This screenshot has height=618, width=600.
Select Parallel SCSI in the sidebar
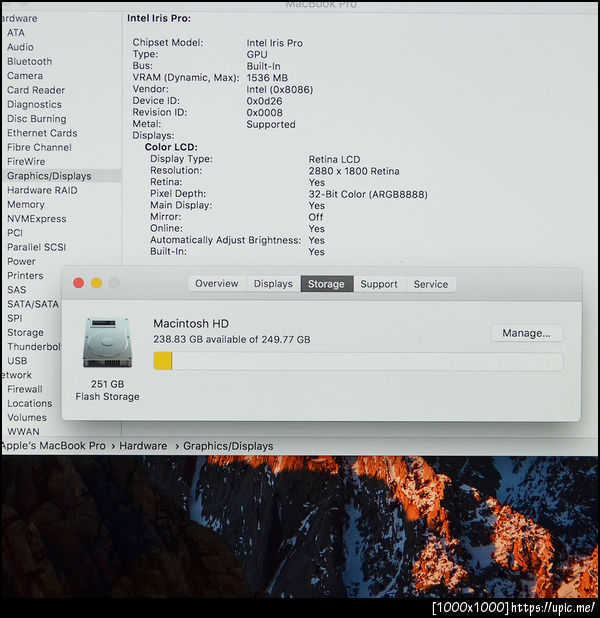point(37,247)
